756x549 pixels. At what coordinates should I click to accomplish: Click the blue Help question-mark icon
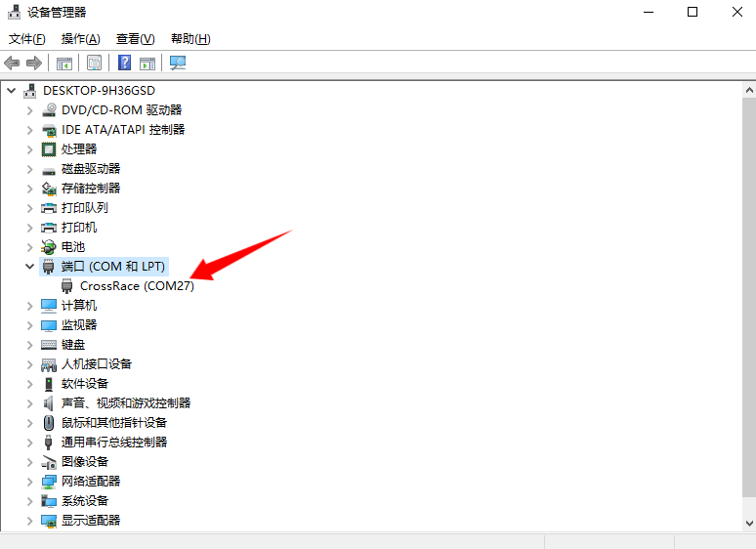pos(124,63)
